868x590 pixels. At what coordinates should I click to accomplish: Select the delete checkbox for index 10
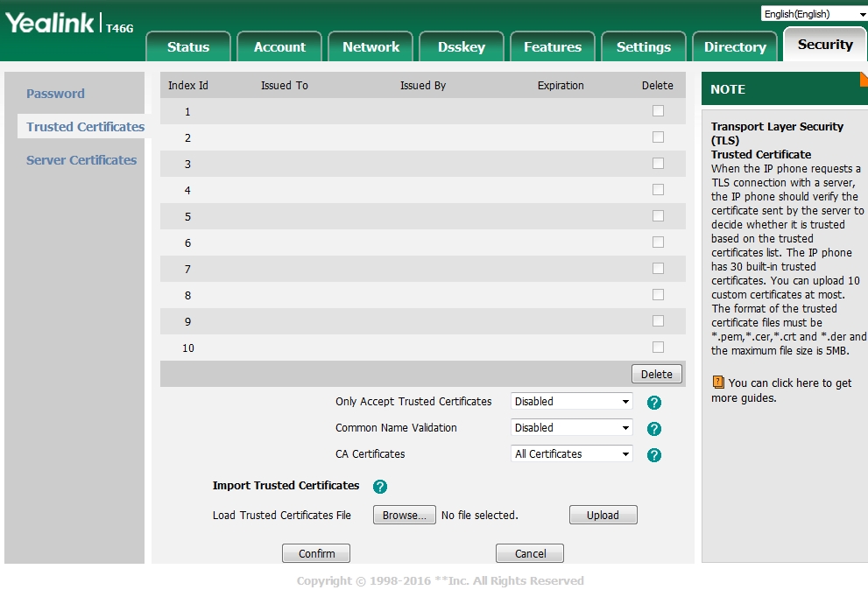coord(658,348)
